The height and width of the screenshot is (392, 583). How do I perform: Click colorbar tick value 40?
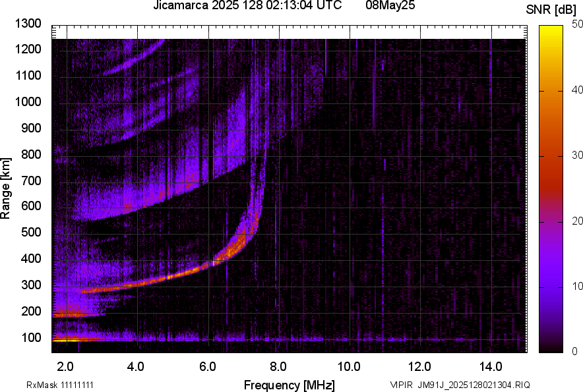coord(577,90)
